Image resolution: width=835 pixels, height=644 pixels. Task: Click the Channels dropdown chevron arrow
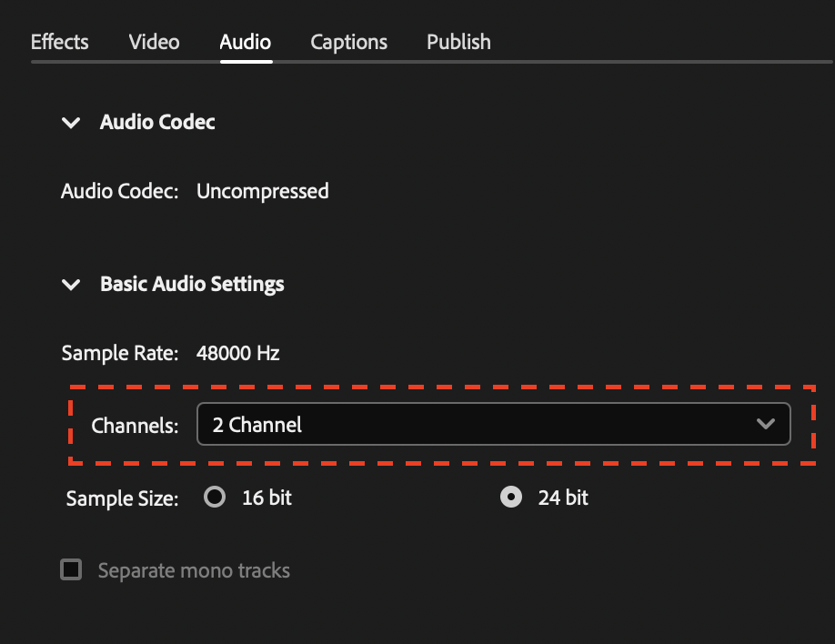point(767,424)
